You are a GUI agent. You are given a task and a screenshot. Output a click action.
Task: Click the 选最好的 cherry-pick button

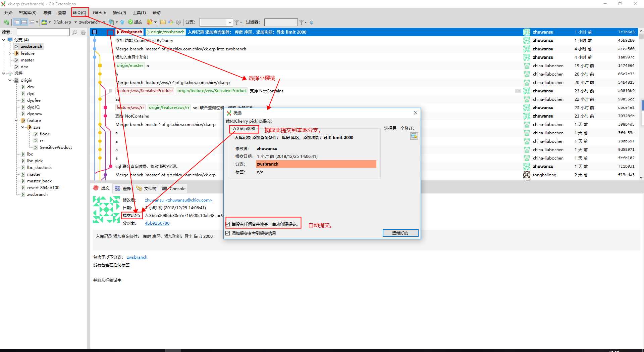[x=400, y=233]
